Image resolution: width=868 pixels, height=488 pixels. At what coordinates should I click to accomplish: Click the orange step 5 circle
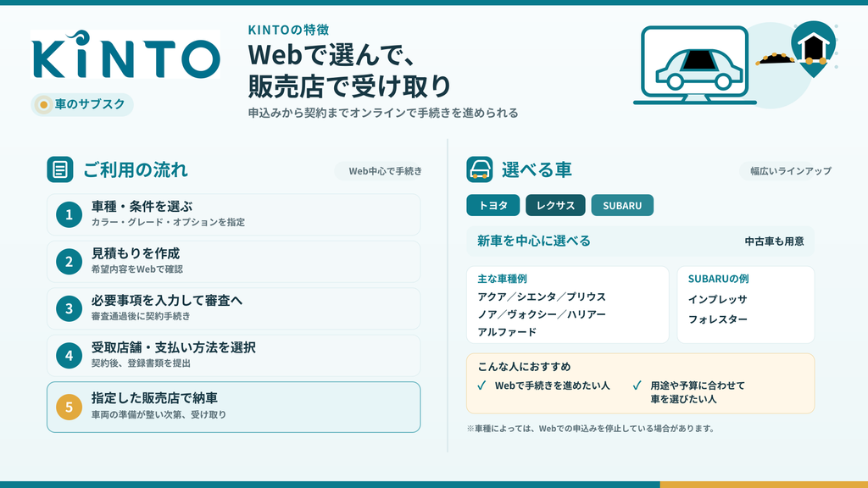pos(70,408)
